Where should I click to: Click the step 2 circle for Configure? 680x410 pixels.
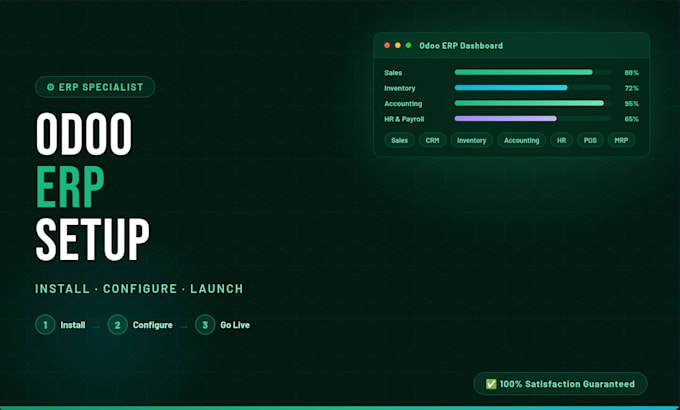click(x=118, y=325)
